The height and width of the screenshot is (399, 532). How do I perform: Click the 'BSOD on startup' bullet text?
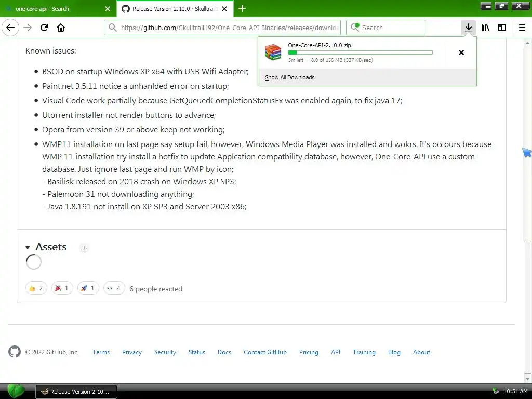[x=145, y=72]
